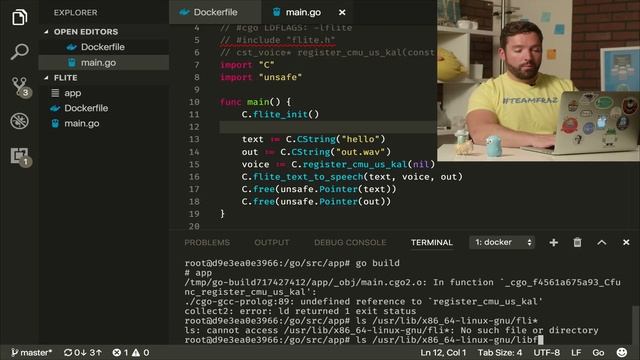The height and width of the screenshot is (360, 640).
Task: Select Dockerfile under Open Editors
Action: pyautogui.click(x=103, y=47)
